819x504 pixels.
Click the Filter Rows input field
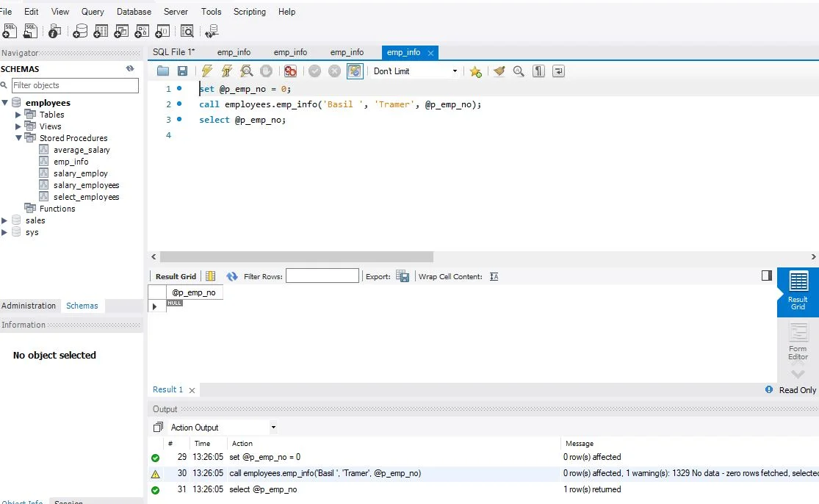tap(322, 276)
